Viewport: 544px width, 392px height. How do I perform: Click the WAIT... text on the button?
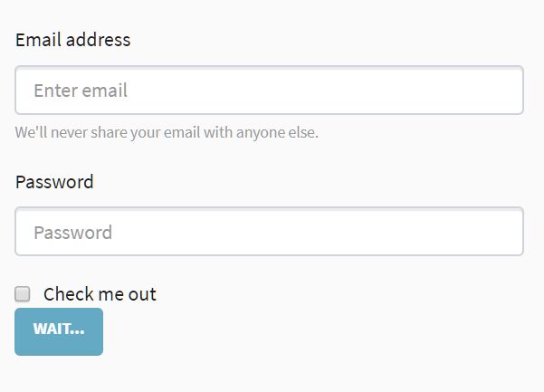(59, 329)
